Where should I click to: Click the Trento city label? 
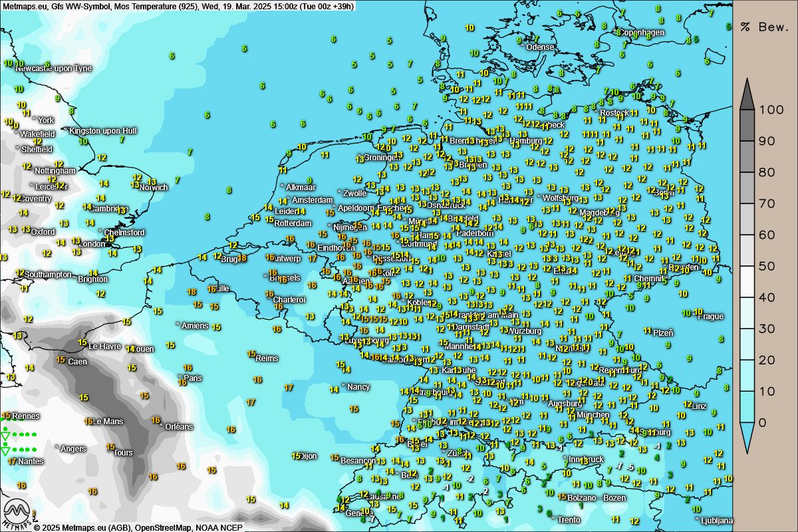[569, 520]
